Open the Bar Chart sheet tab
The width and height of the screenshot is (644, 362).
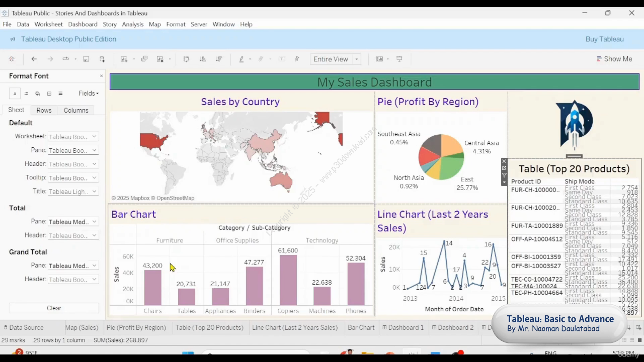coord(361,328)
